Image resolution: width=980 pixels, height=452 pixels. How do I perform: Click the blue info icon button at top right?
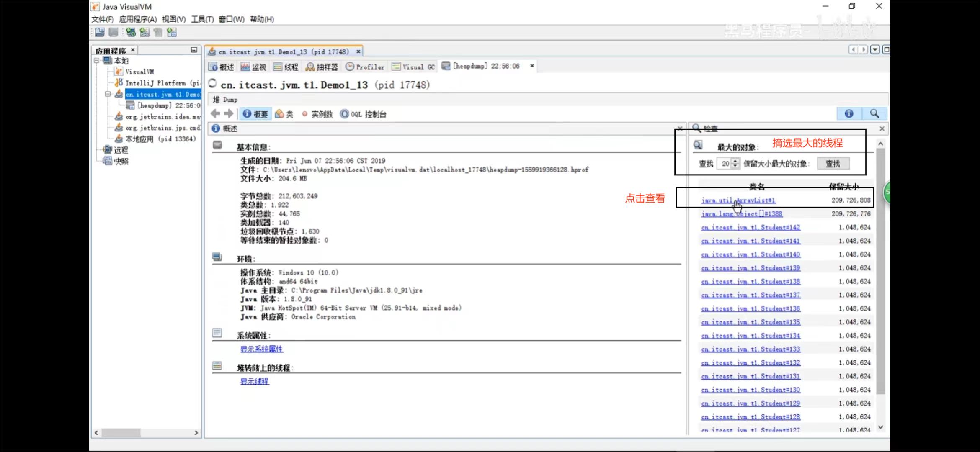click(x=849, y=113)
